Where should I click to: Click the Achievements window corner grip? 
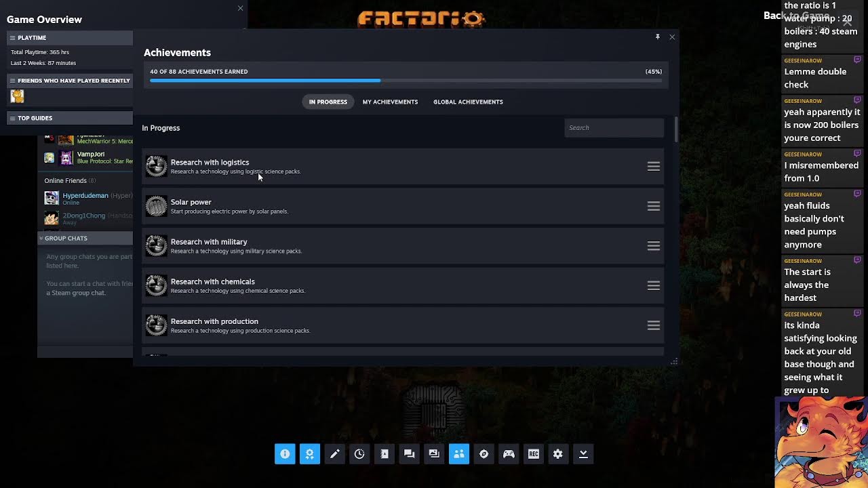click(674, 361)
